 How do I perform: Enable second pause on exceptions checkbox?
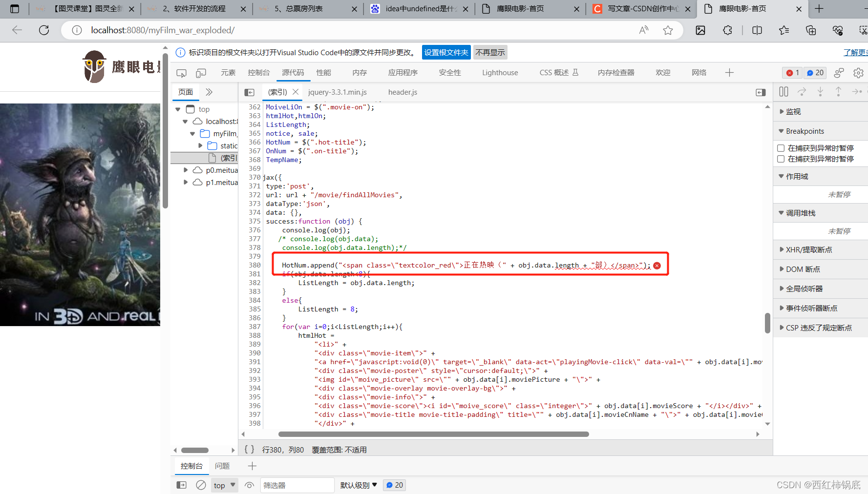[781, 159]
